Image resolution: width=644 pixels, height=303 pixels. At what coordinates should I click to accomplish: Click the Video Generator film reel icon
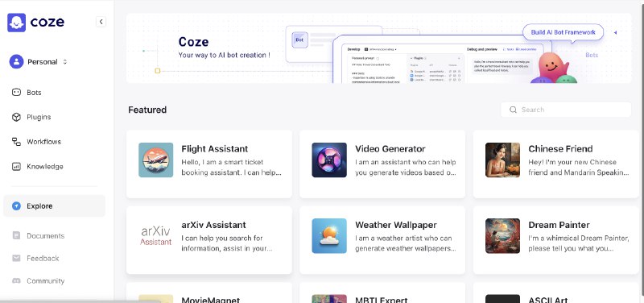[x=329, y=160]
